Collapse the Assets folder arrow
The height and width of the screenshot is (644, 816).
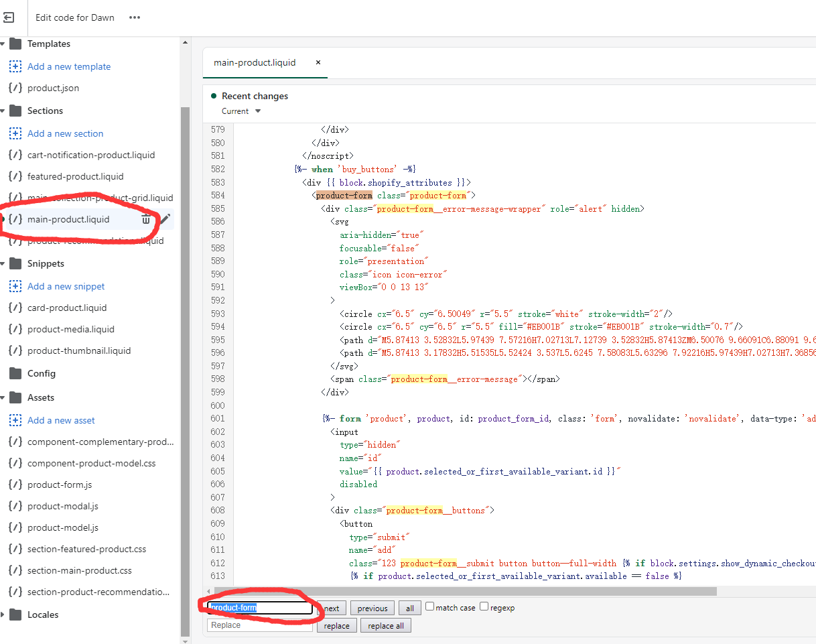[3, 397]
